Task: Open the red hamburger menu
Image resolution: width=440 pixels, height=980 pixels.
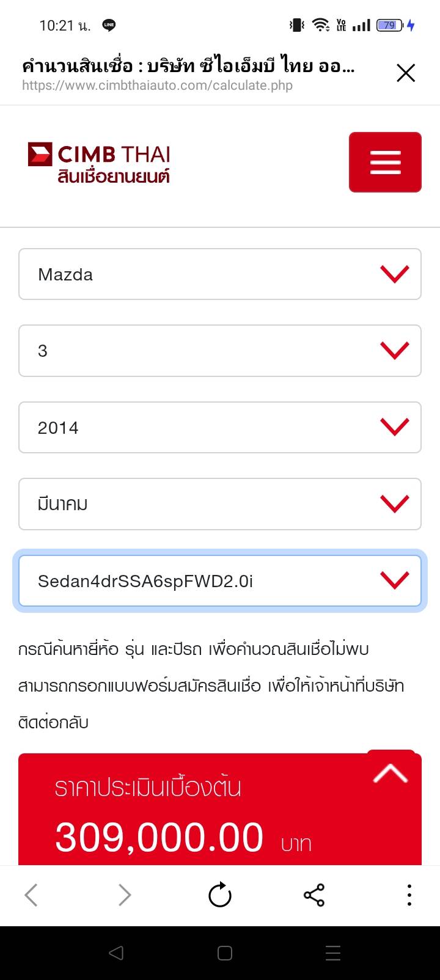Action: pyautogui.click(x=385, y=162)
